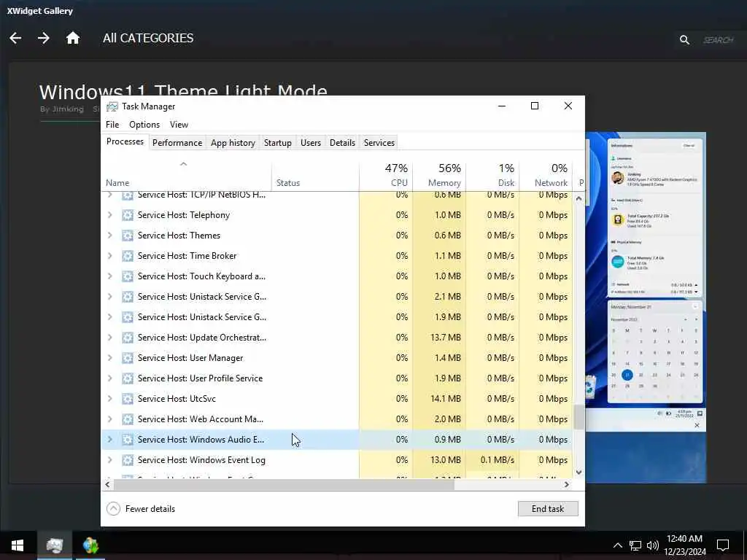Image resolution: width=747 pixels, height=560 pixels.
Task: Open the Windows Start menu
Action: tap(18, 545)
